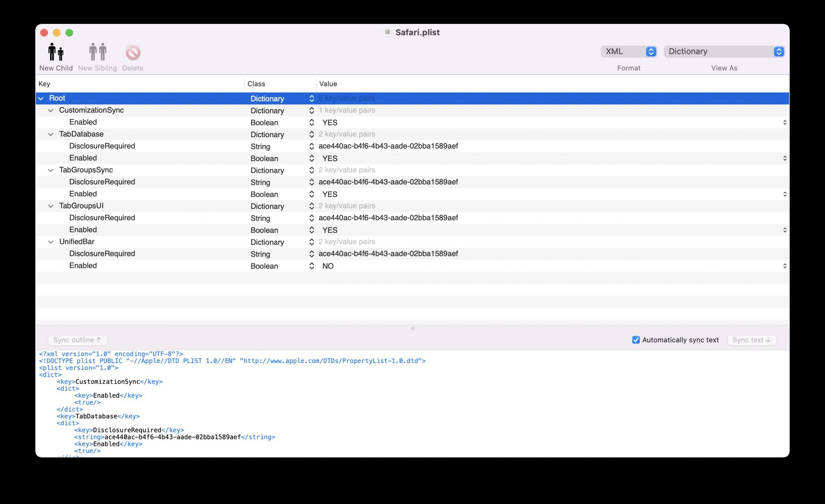Screen dimensions: 825x504
Task: Toggle Automatically sync text checkbox
Action: [x=636, y=340]
